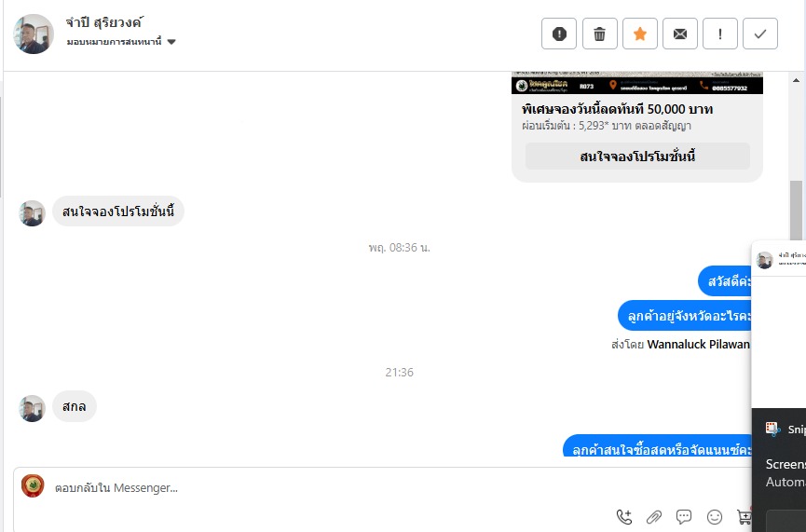Select the สกล message bubble
This screenshot has width=806, height=532.
click(74, 406)
